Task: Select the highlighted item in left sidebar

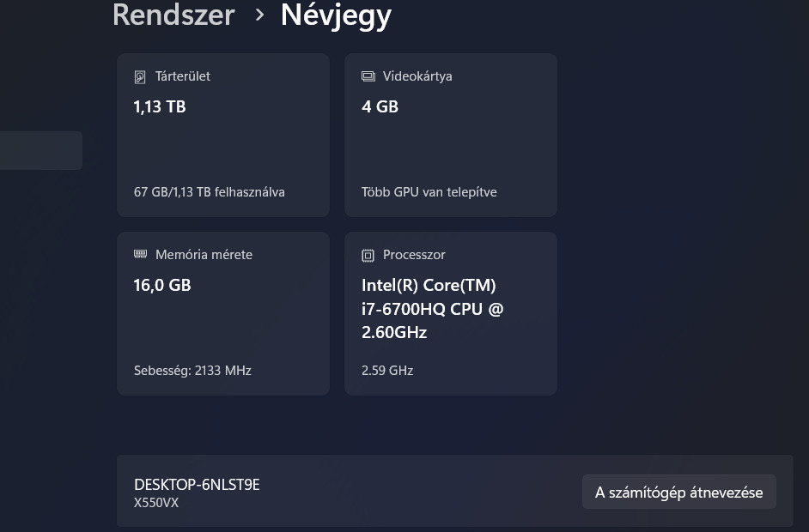Action: point(40,150)
